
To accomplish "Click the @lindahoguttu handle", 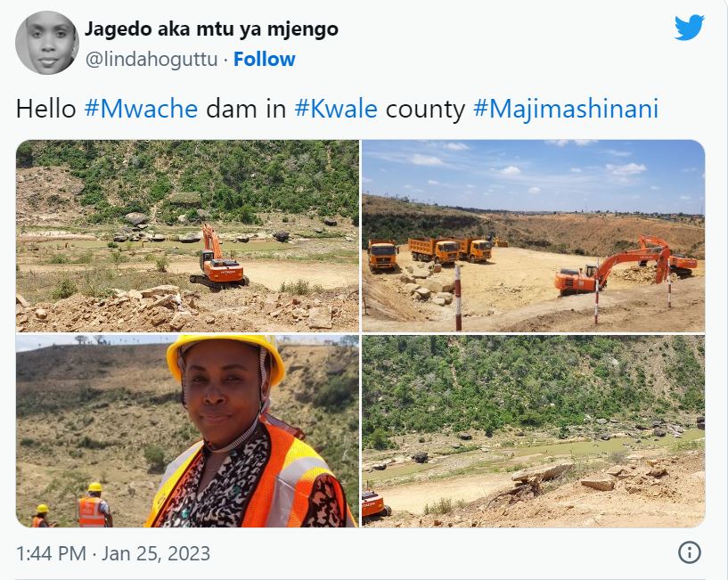I will coord(151,60).
